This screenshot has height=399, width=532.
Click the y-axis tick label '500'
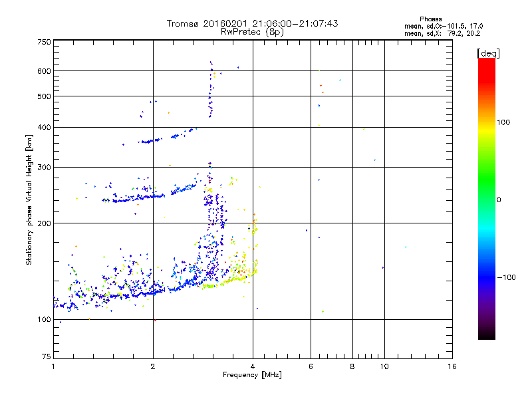point(45,96)
